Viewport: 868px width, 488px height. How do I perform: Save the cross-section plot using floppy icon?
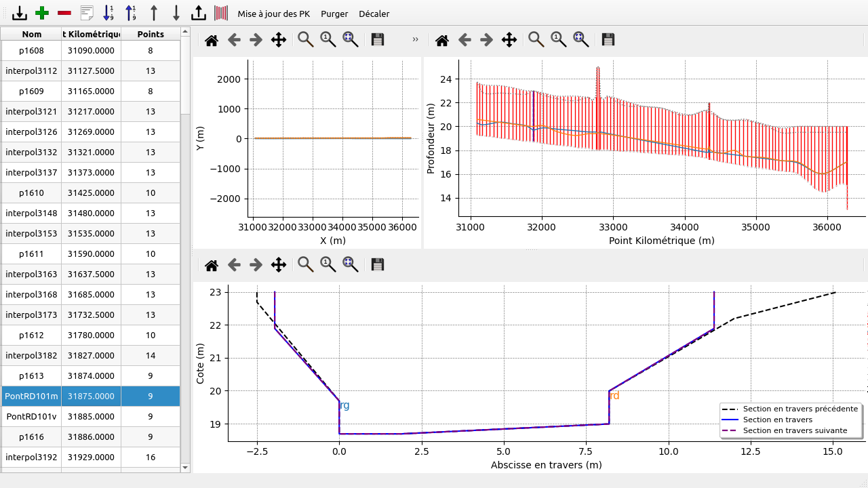coord(378,264)
